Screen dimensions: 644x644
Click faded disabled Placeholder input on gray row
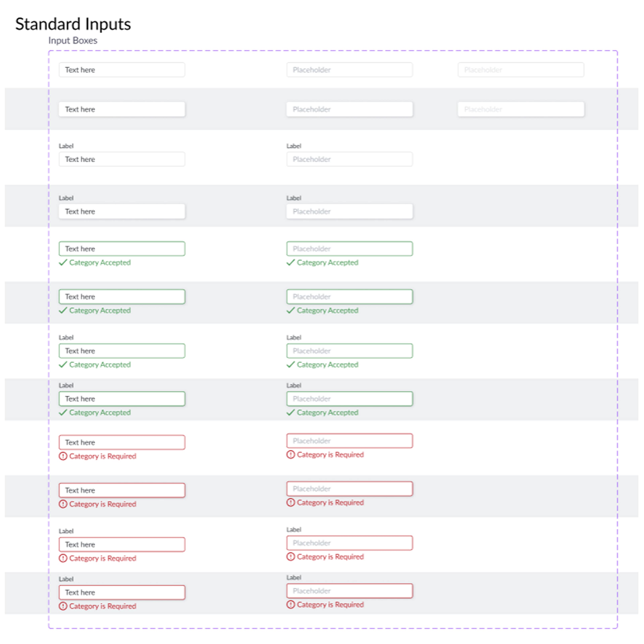[521, 109]
